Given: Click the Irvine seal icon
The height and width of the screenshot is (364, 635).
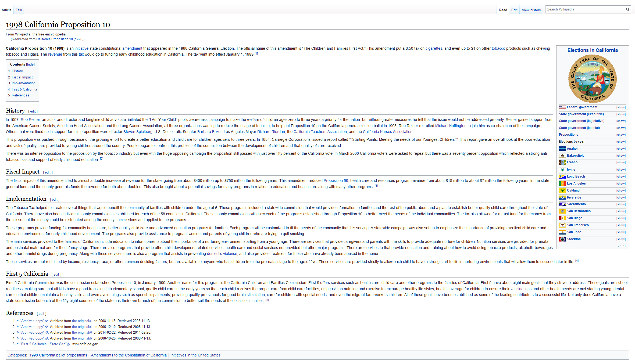Looking at the screenshot, I should [562, 170].
